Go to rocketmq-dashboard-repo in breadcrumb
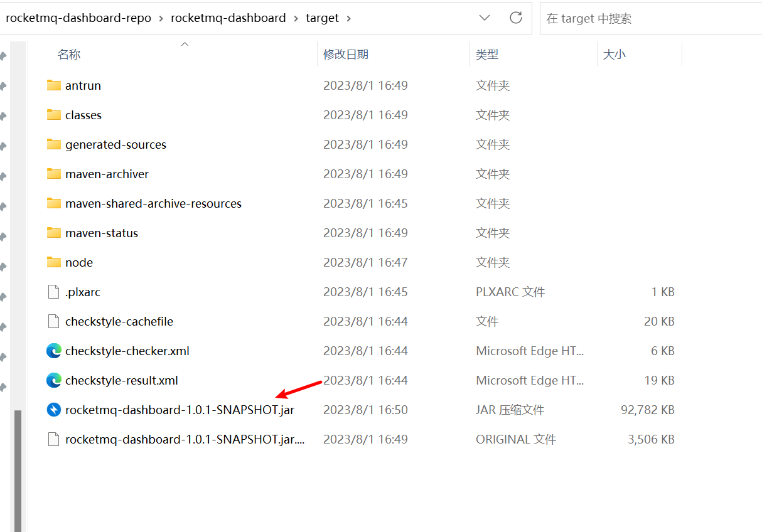The width and height of the screenshot is (762, 532). click(78, 18)
